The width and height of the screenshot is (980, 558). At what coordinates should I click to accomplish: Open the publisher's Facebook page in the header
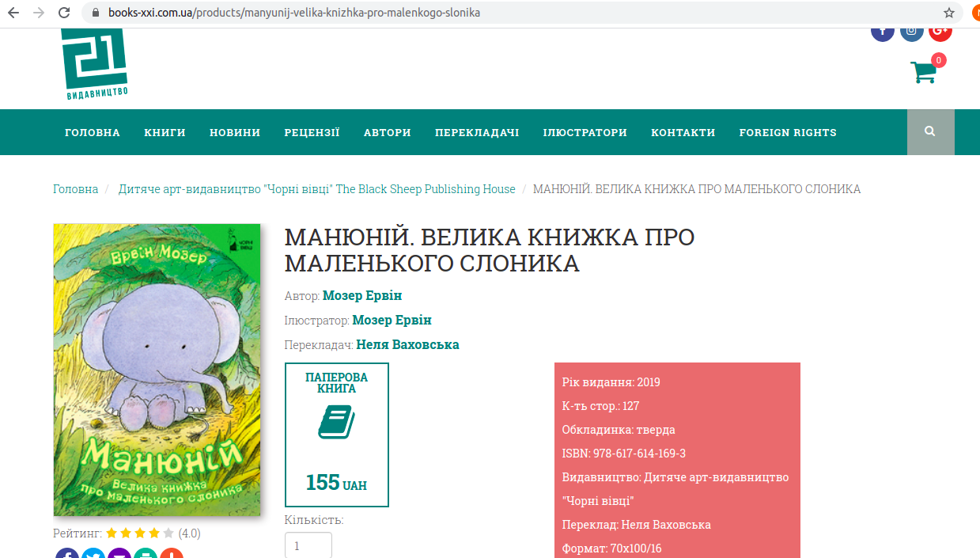point(883,32)
